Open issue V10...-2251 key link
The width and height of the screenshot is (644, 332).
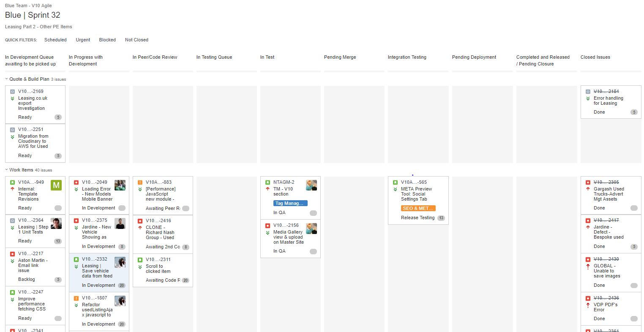[x=31, y=129]
